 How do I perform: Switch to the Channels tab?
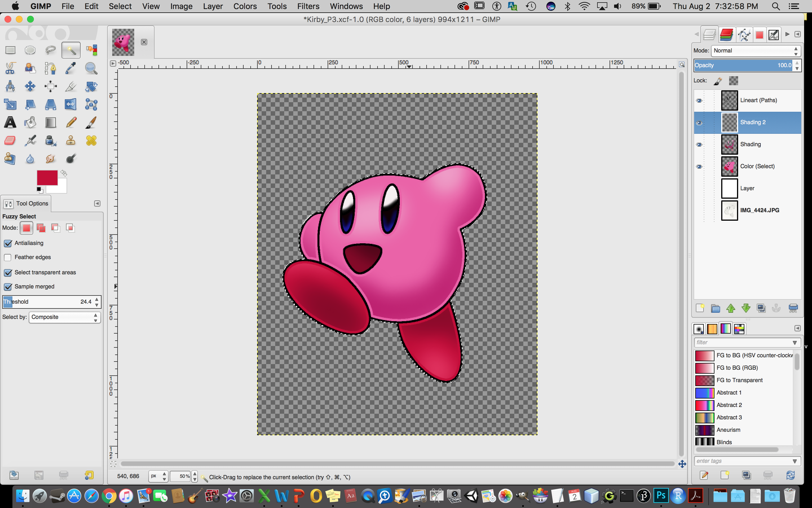[727, 35]
